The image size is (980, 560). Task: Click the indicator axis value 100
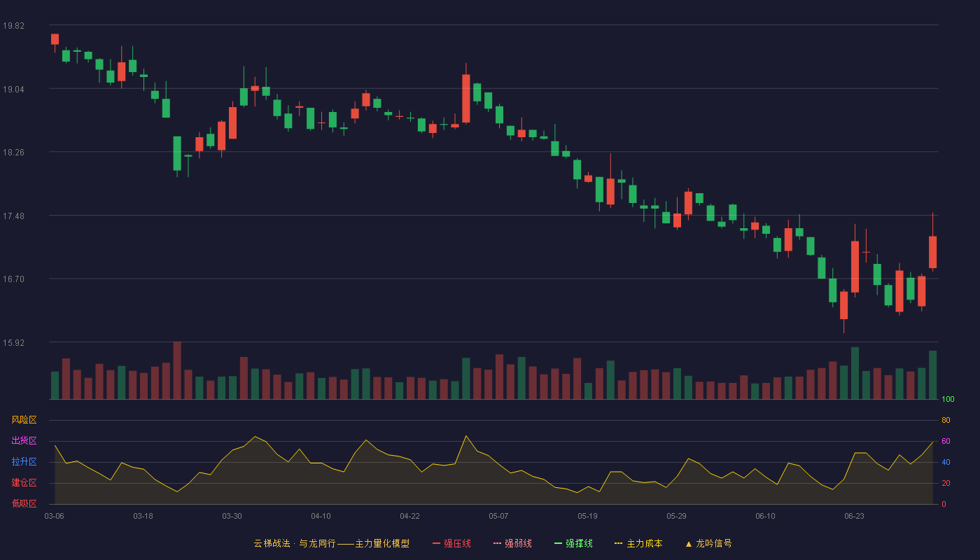coord(948,400)
